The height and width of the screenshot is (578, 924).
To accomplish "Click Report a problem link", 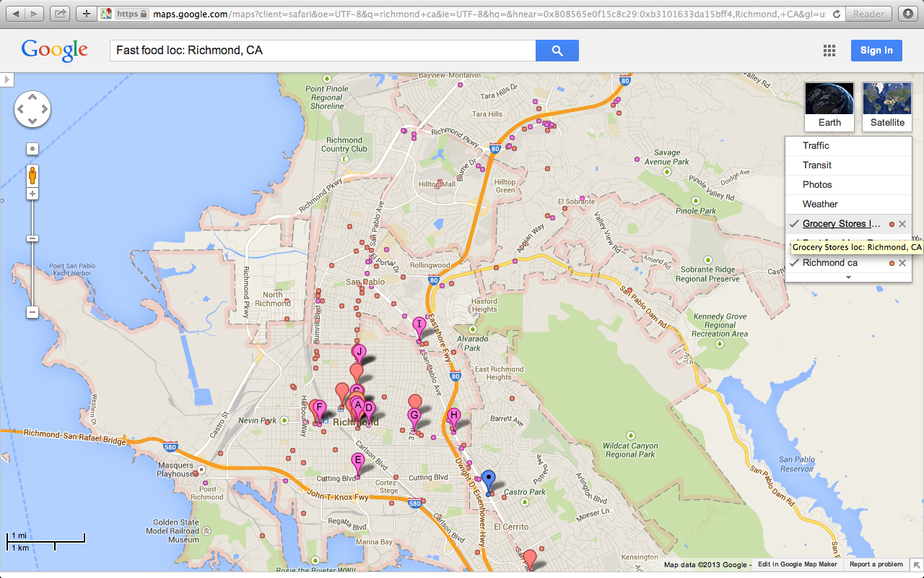I will pos(876,565).
